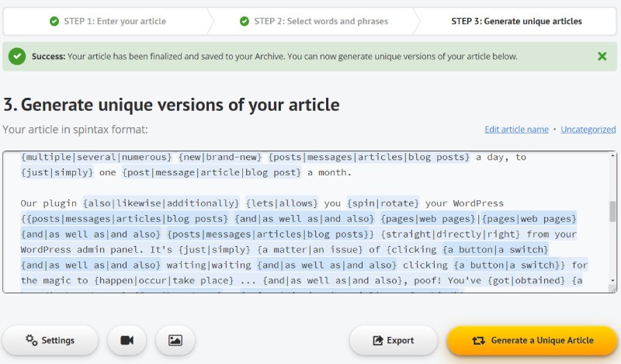Click the video camera icon button
Viewport: 621px width, 364px height.
pos(127,340)
